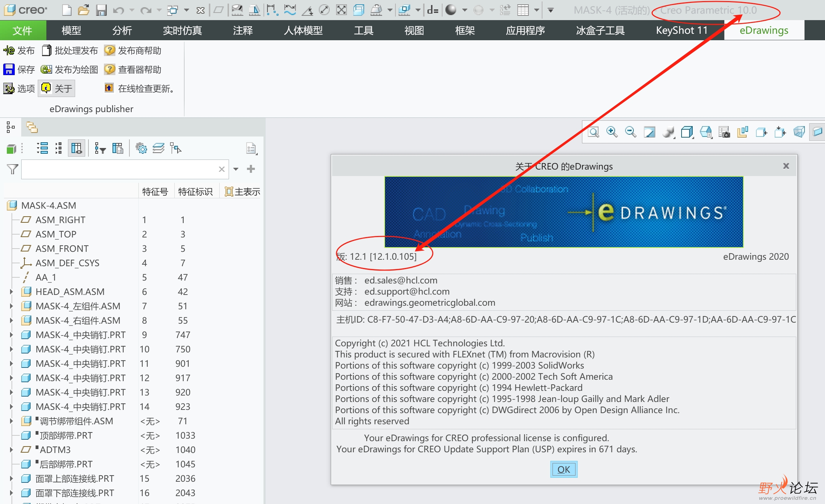
Task: Click the Repaint icon in graphics toolbar
Action: pyautogui.click(x=649, y=132)
